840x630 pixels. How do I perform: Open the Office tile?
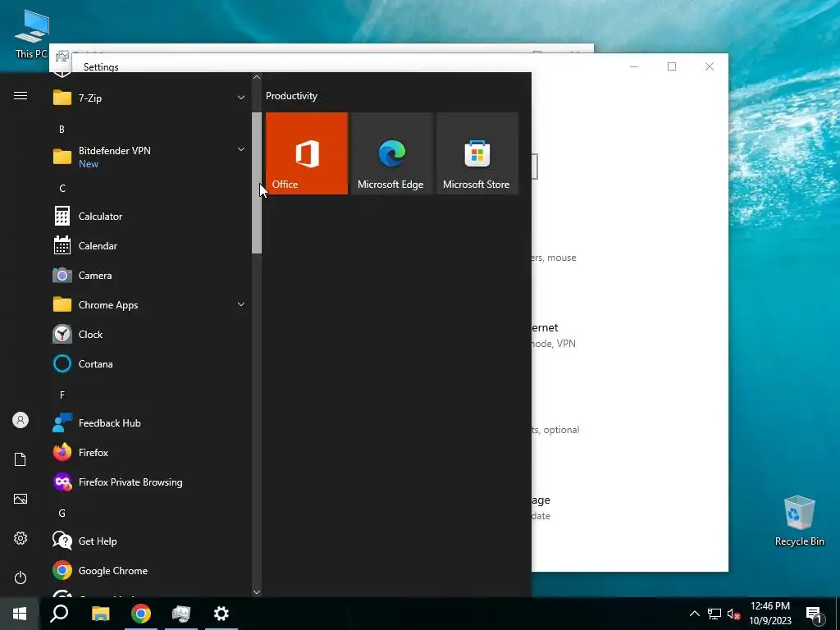[307, 153]
